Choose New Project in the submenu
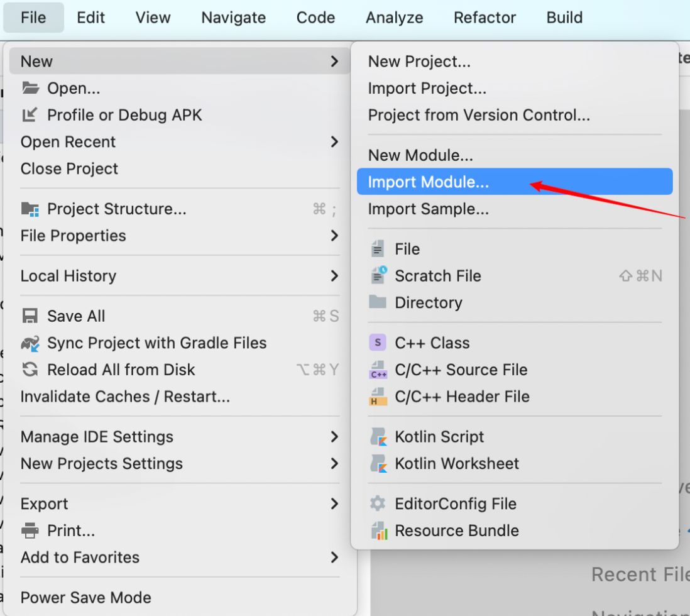The height and width of the screenshot is (616, 690). [x=419, y=62]
